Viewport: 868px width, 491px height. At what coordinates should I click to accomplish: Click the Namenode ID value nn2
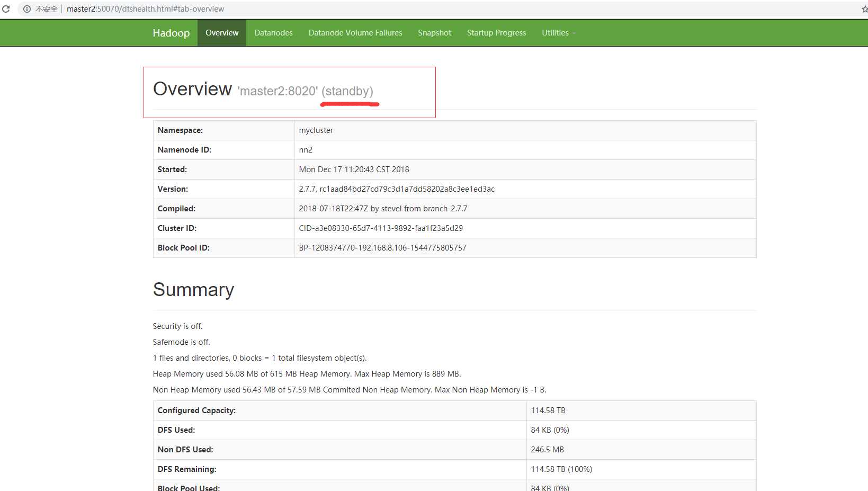click(306, 150)
